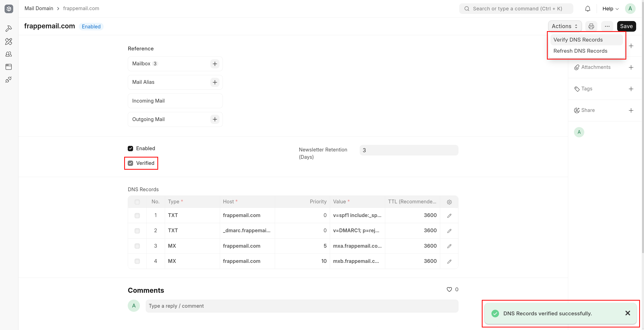Choose Verify DNS Records

[x=586, y=40]
